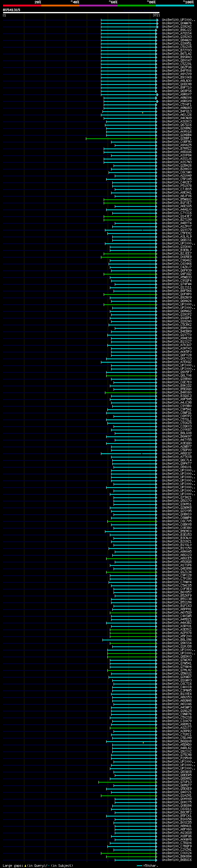Select hit label UniRef100_Q2BBF1
The image size is (197, 868).
[177, 139]
